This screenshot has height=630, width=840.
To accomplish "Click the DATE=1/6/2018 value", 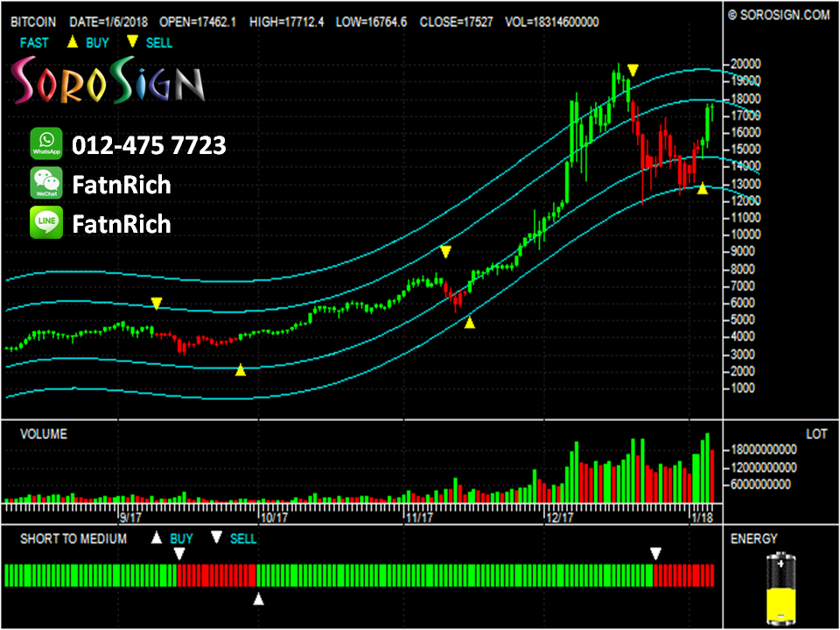I will tap(108, 22).
